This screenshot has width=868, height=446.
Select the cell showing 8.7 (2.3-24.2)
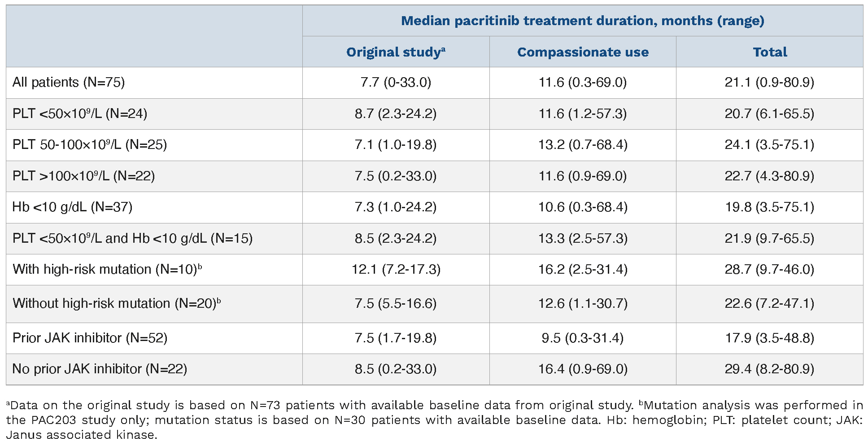coord(395,114)
